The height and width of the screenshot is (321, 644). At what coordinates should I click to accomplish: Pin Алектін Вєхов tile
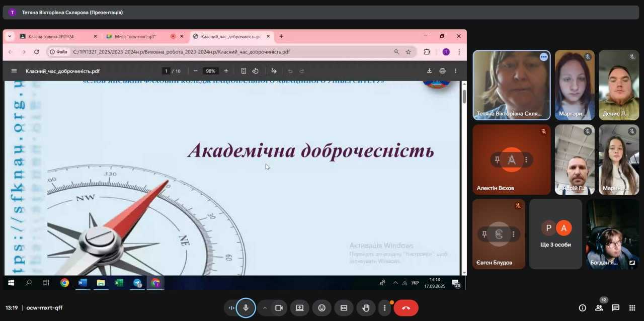(x=497, y=159)
